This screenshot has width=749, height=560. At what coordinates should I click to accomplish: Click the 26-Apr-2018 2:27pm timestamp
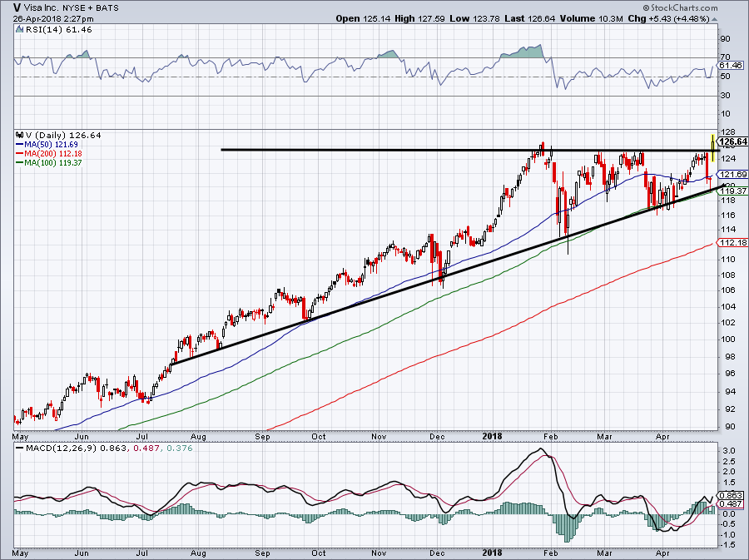tap(53, 19)
